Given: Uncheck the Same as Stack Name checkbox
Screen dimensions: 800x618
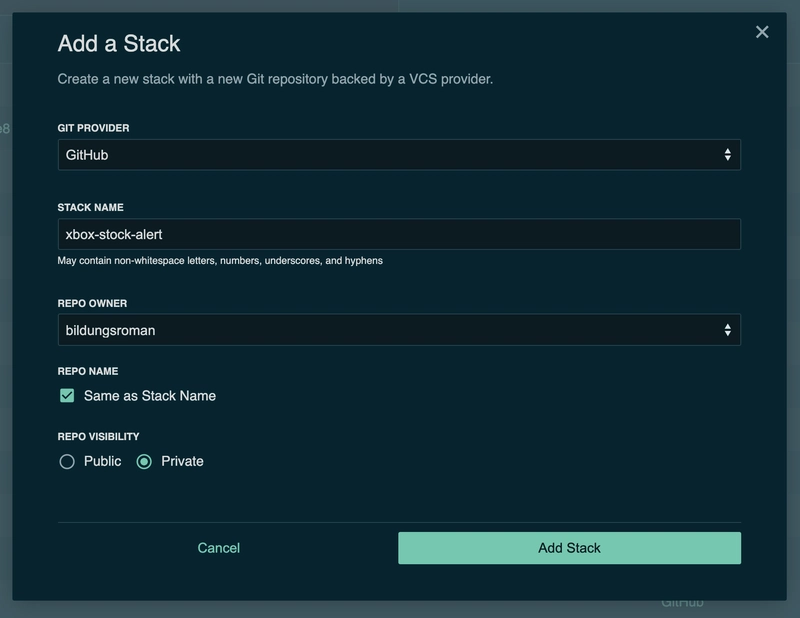Looking at the screenshot, I should point(67,396).
